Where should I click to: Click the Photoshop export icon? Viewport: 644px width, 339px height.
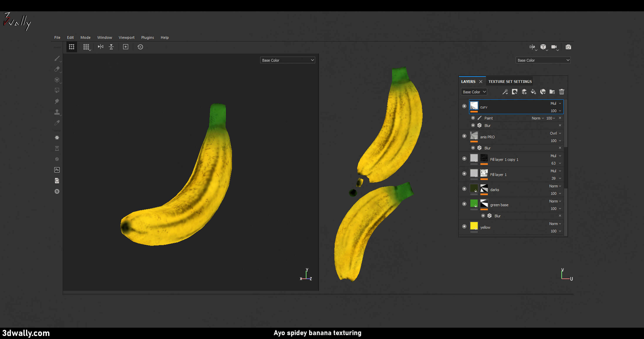coord(57,170)
